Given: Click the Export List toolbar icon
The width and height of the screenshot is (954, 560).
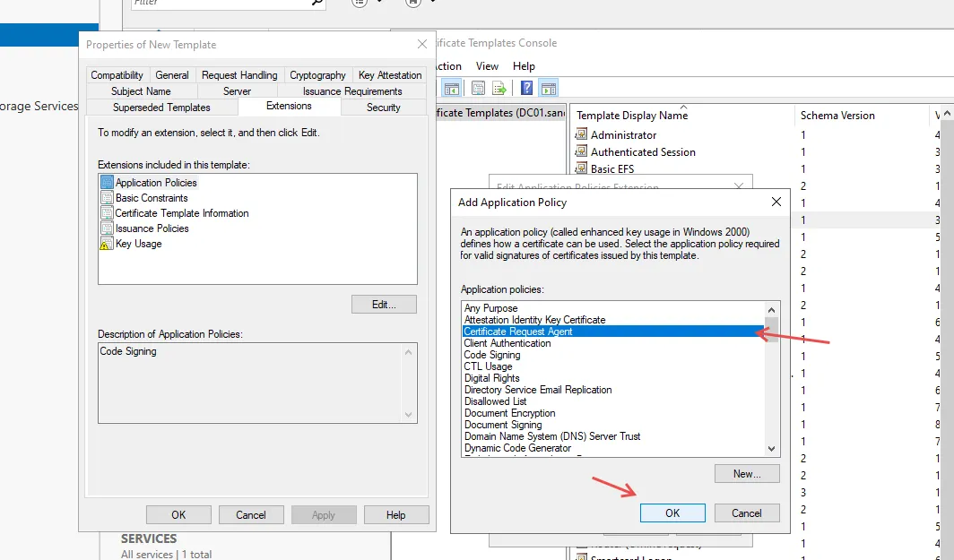Looking at the screenshot, I should (x=499, y=88).
